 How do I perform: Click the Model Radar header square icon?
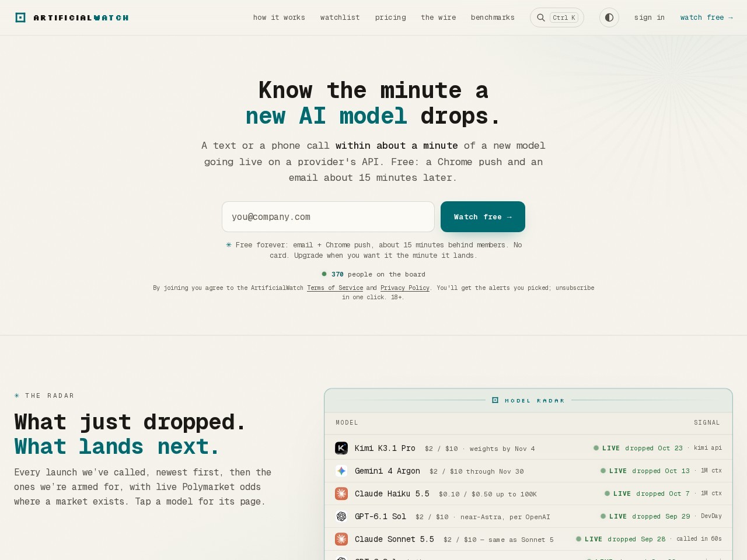coord(495,400)
